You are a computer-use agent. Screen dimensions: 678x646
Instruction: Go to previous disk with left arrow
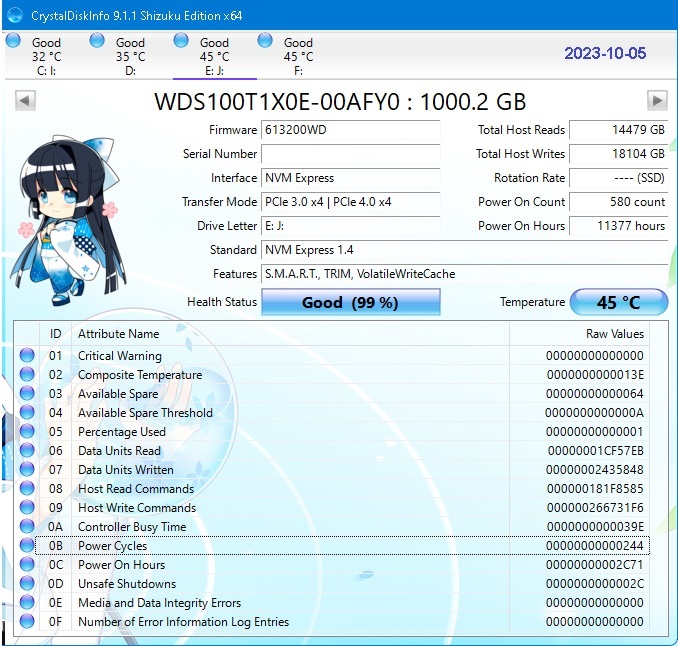25,101
